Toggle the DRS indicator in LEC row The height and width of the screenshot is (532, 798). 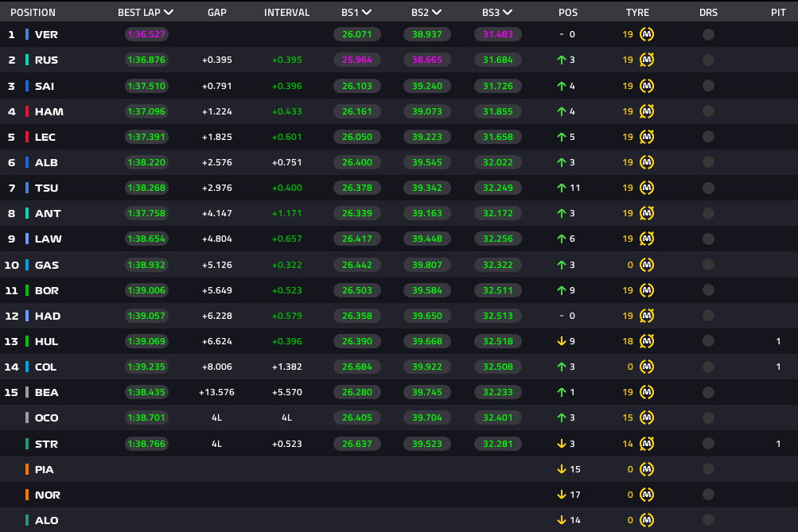[708, 137]
